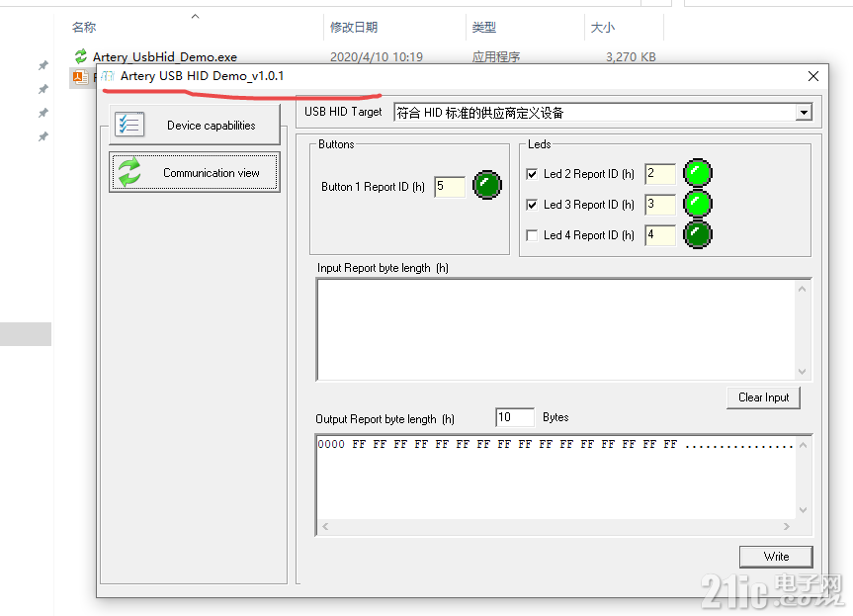This screenshot has height=616, width=853.
Task: Enable the Led 4 Report ID checkbox
Action: (x=532, y=235)
